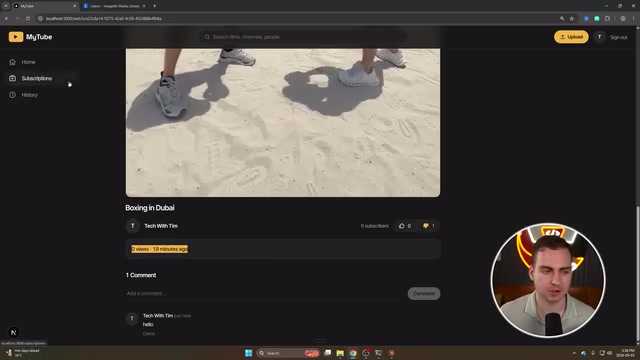Switch to the ImageKit Media Library tab
The image size is (640, 360).
(114, 6)
